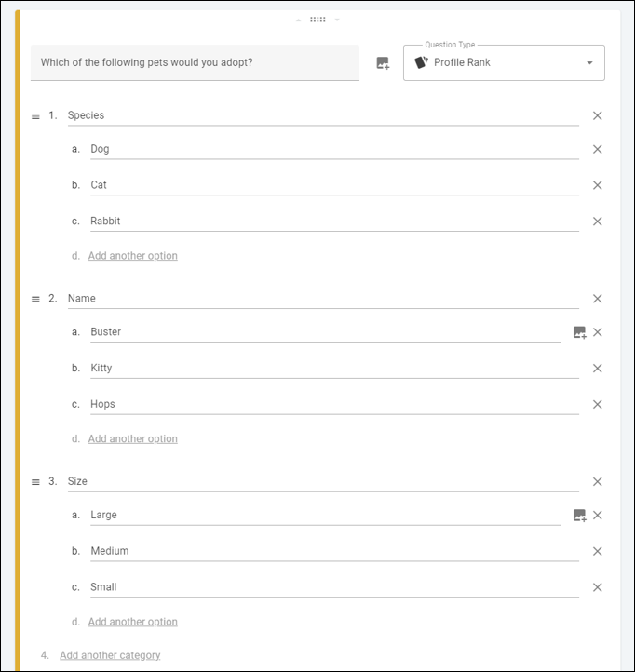Remove the Cat option
Image resolution: width=635 pixels, height=672 pixels.
pyautogui.click(x=597, y=185)
